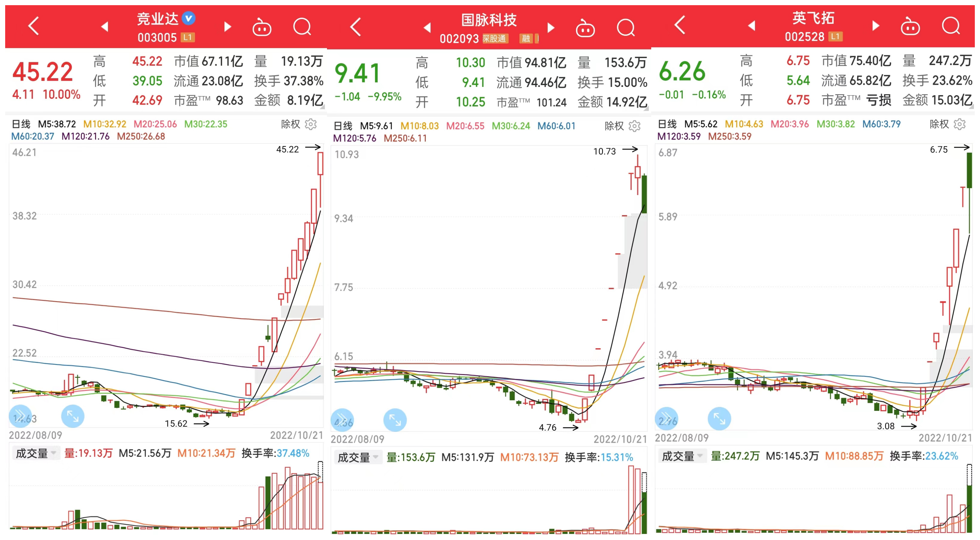The height and width of the screenshot is (540, 980).
Task: Tap 市盈 亏损 value on 英飞拓
Action: point(856,100)
